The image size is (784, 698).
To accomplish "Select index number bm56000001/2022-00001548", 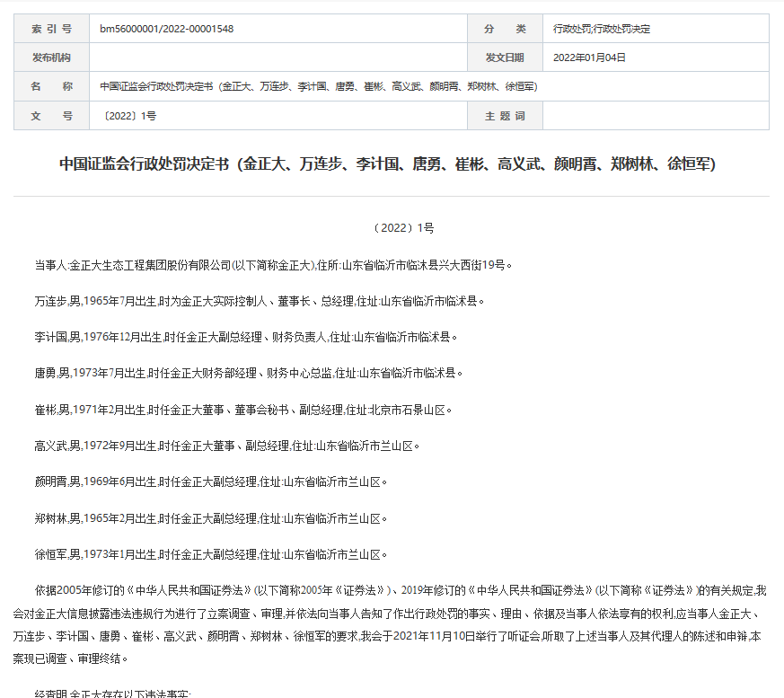I will pos(166,29).
